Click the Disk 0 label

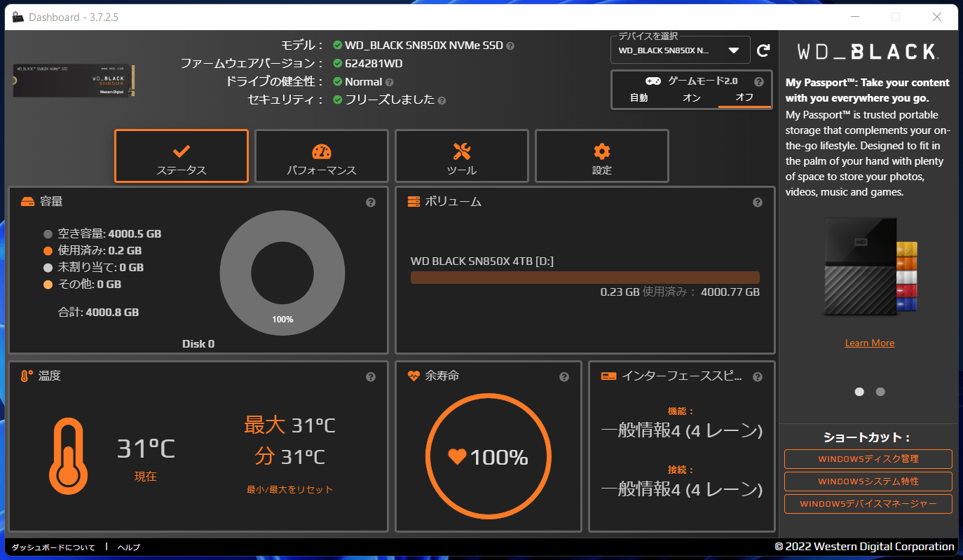pos(198,344)
